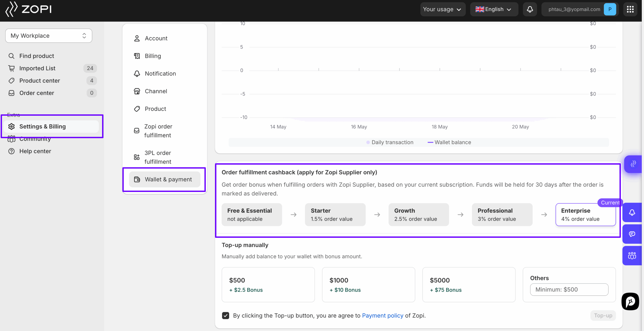Open Community in sidebar
Image resolution: width=644 pixels, height=331 pixels.
pyautogui.click(x=35, y=139)
